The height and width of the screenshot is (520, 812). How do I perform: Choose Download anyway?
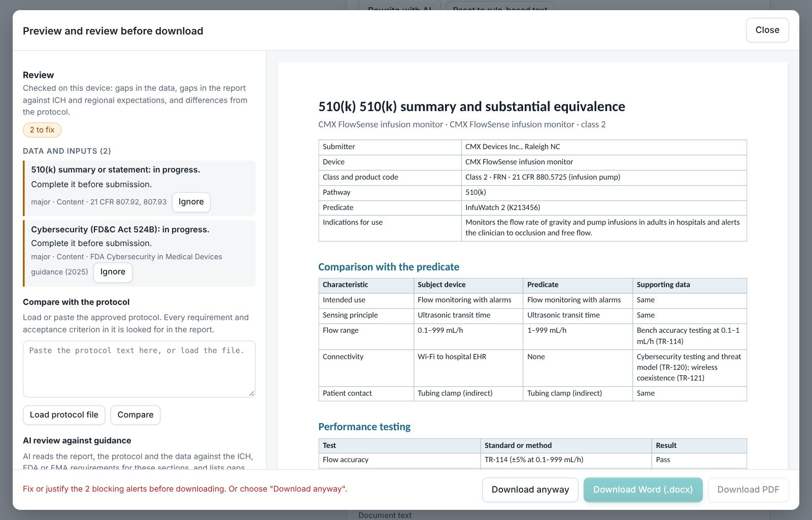pyautogui.click(x=530, y=490)
